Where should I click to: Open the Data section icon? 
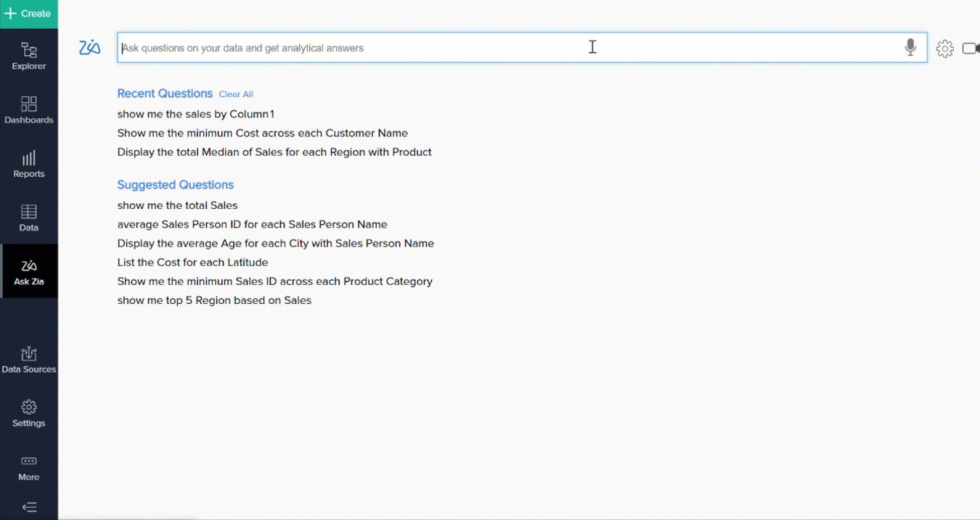point(29,218)
